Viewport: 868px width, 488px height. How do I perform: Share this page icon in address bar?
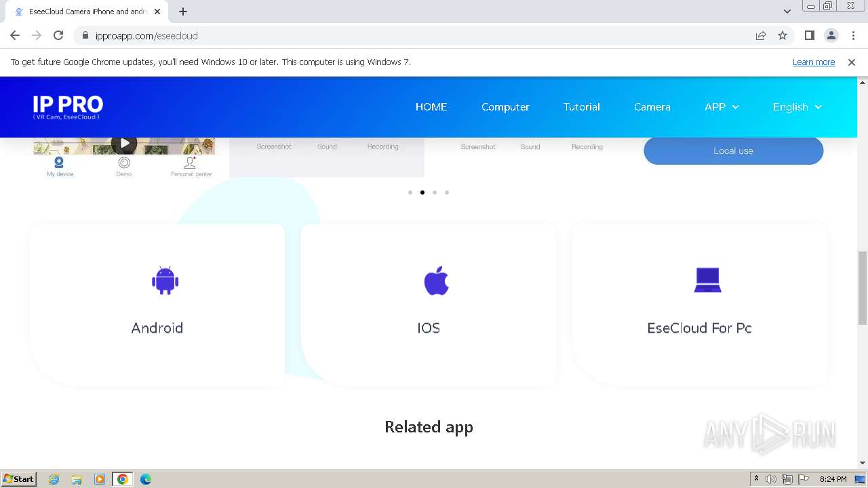(x=761, y=35)
